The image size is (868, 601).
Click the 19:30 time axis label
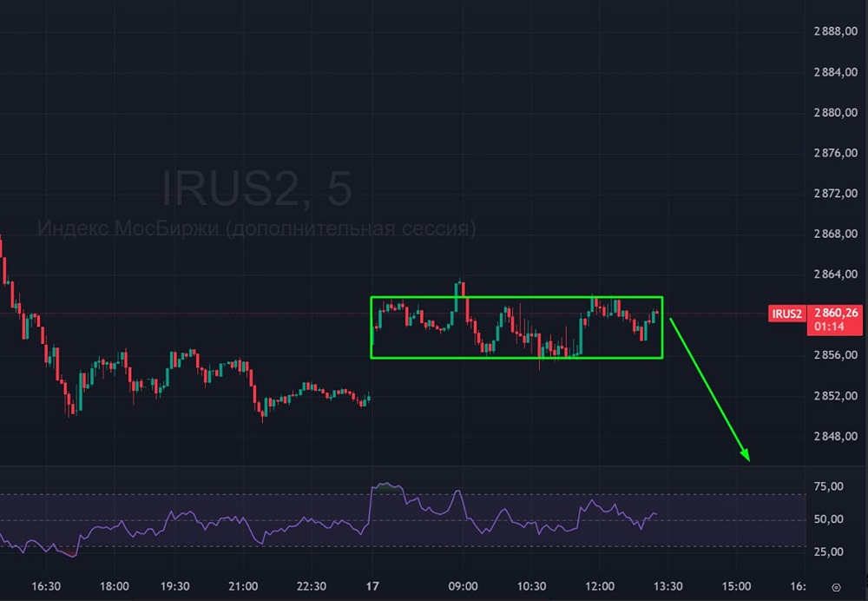tap(175, 586)
